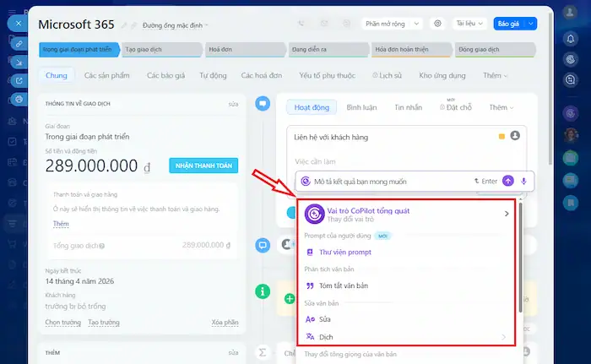Image resolution: width=591 pixels, height=364 pixels.
Task: Click the Xóa phần link
Action: 225,323
